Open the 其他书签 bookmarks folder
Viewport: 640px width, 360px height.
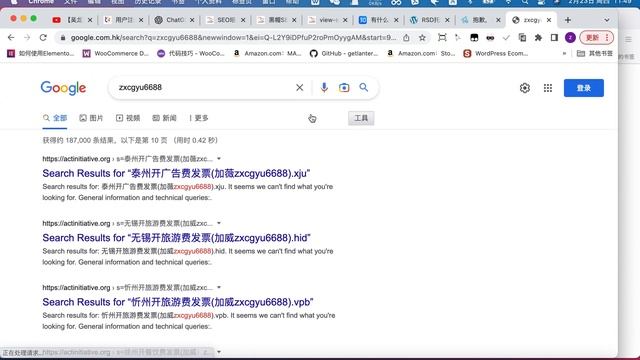(x=595, y=53)
